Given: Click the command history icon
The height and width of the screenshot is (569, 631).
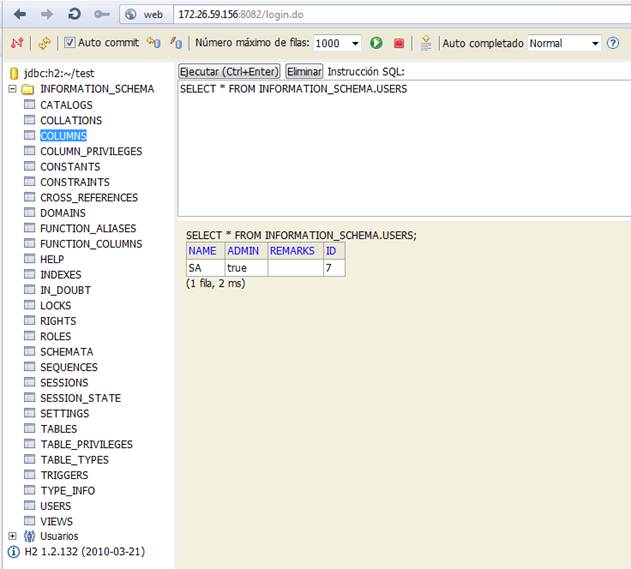Looking at the screenshot, I should click(x=426, y=43).
